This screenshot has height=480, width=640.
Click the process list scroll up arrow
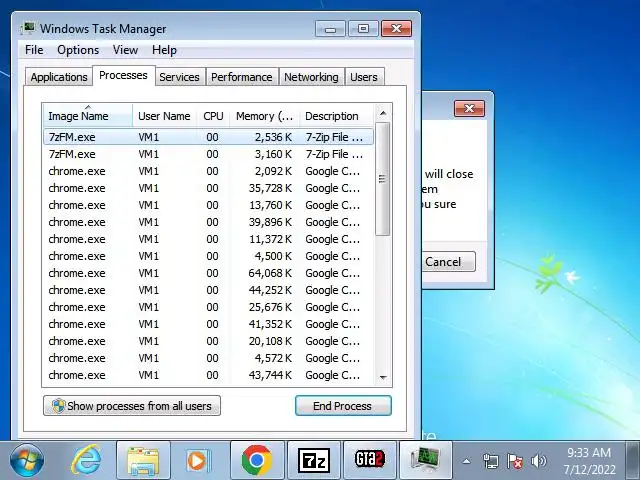382,113
